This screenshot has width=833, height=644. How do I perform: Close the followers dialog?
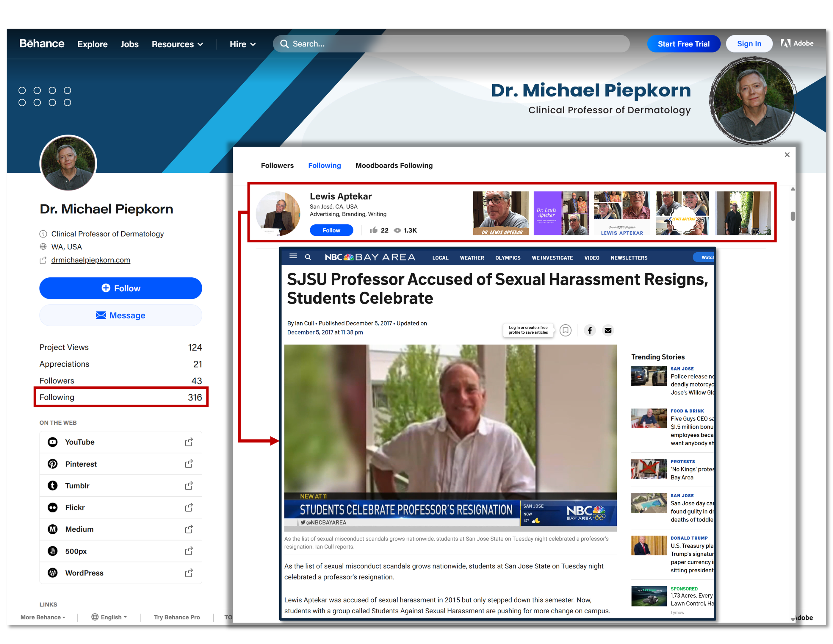[x=787, y=154]
